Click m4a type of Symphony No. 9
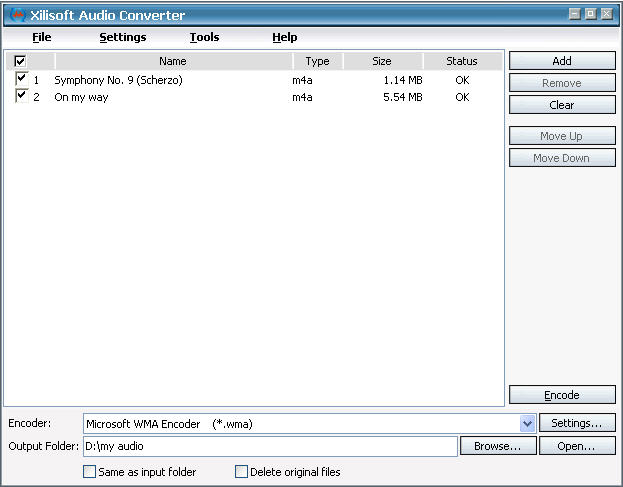Screen dimensions: 623x487 pos(302,80)
